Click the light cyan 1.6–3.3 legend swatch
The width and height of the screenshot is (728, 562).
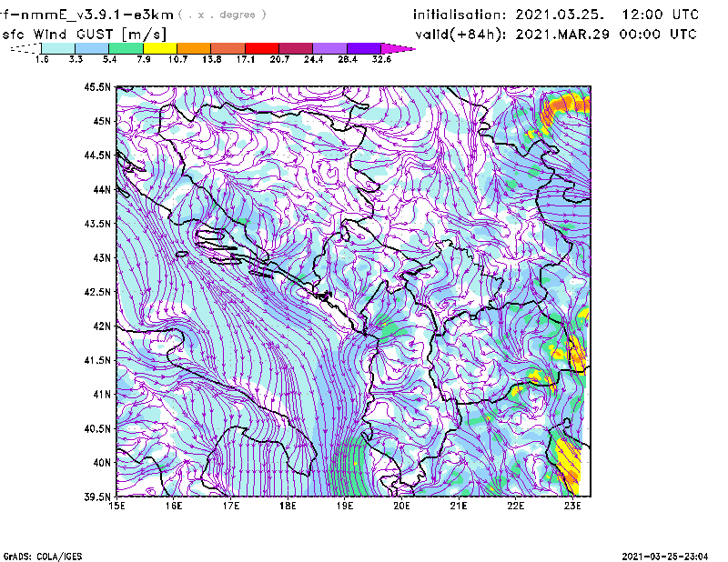click(x=58, y=48)
